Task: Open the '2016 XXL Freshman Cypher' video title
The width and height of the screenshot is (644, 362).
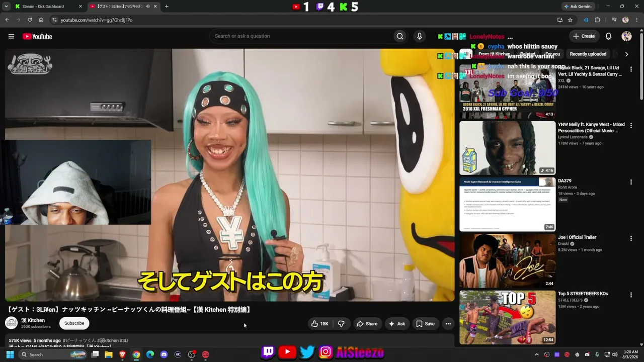Action: [591, 71]
